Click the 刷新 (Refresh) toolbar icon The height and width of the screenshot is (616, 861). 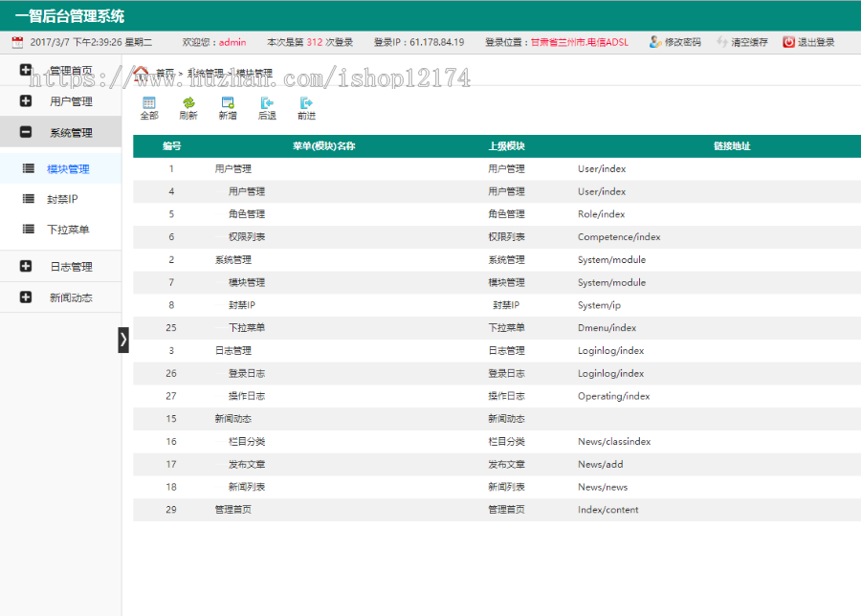188,107
